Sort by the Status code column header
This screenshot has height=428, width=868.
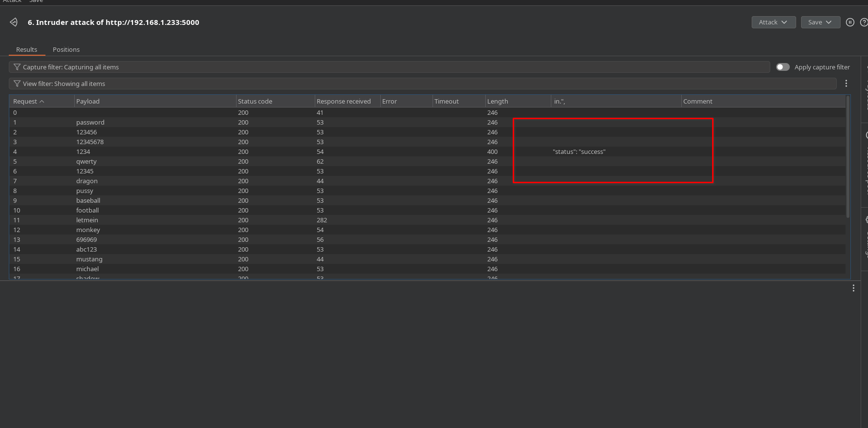point(255,101)
